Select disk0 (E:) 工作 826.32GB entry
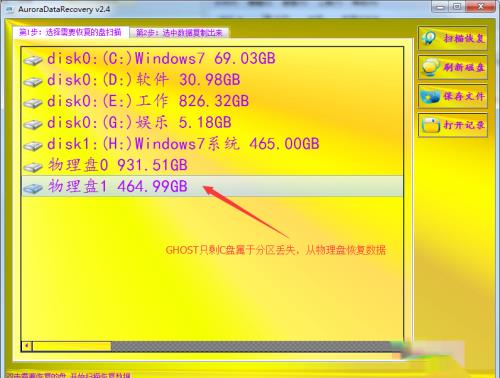This screenshot has height=378, width=500. [x=212, y=101]
